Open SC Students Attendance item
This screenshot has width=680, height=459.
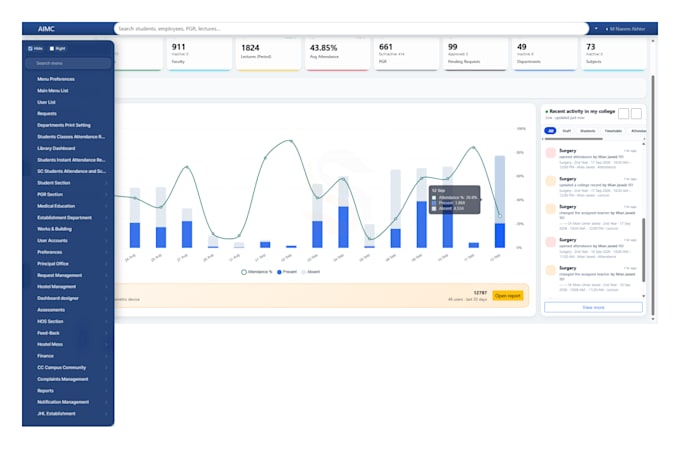[x=71, y=171]
